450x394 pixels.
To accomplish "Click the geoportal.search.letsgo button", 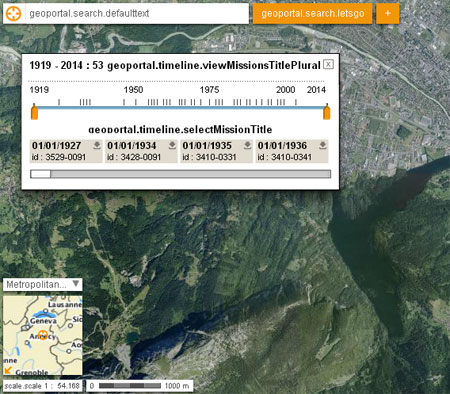I will pyautogui.click(x=312, y=14).
